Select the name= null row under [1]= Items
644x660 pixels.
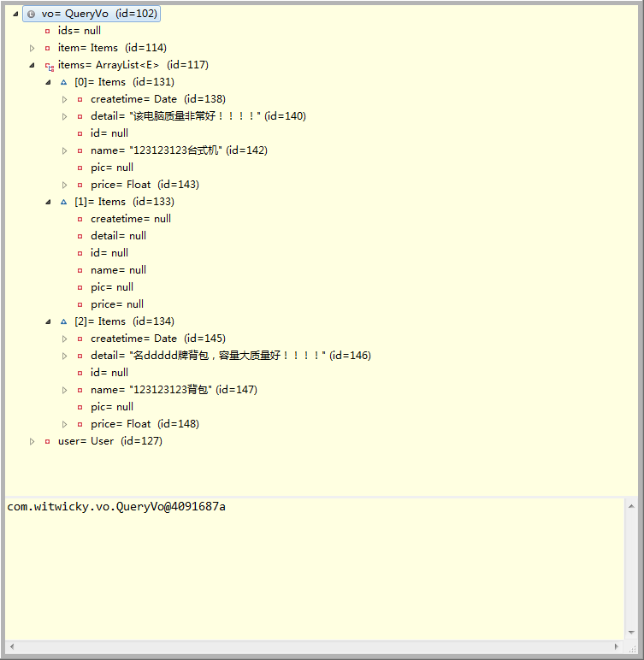pyautogui.click(x=118, y=270)
